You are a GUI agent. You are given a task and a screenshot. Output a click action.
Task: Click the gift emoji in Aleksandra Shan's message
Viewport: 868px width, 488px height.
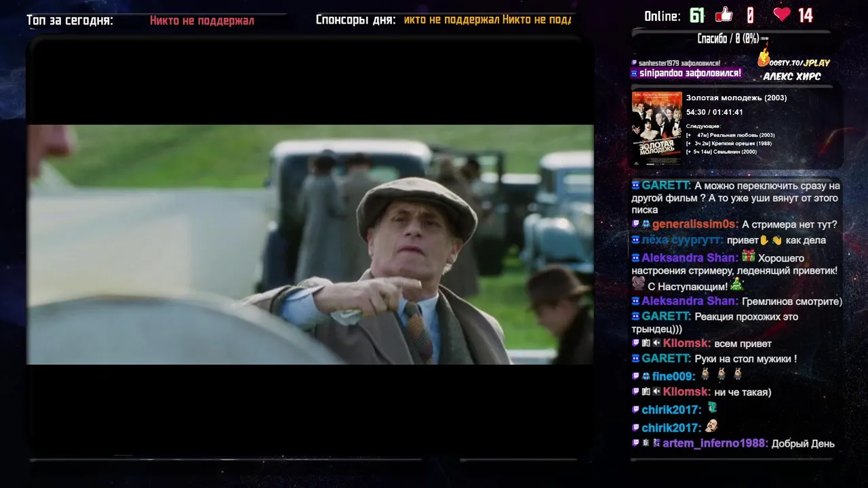[748, 256]
